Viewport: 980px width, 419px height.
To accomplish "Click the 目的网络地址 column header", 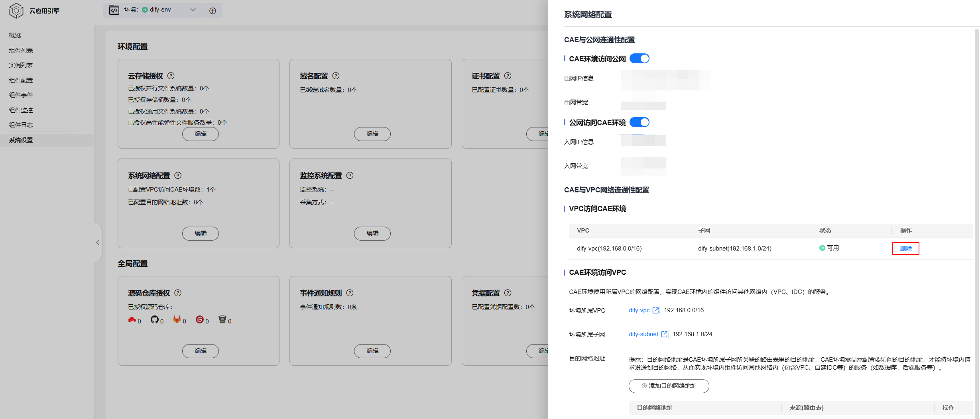I will [655, 408].
